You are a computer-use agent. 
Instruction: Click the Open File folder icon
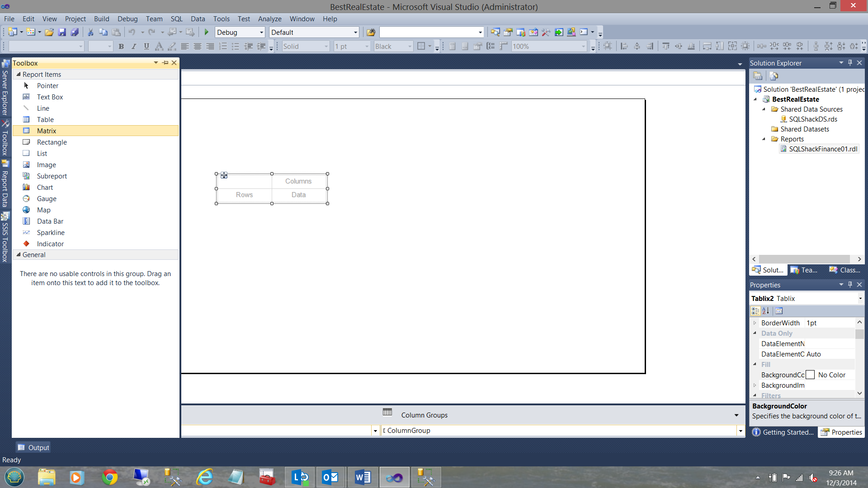click(49, 32)
